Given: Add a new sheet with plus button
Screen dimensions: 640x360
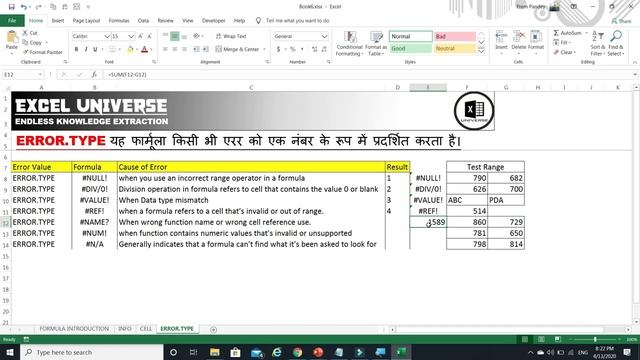Looking at the screenshot, I should tap(213, 329).
